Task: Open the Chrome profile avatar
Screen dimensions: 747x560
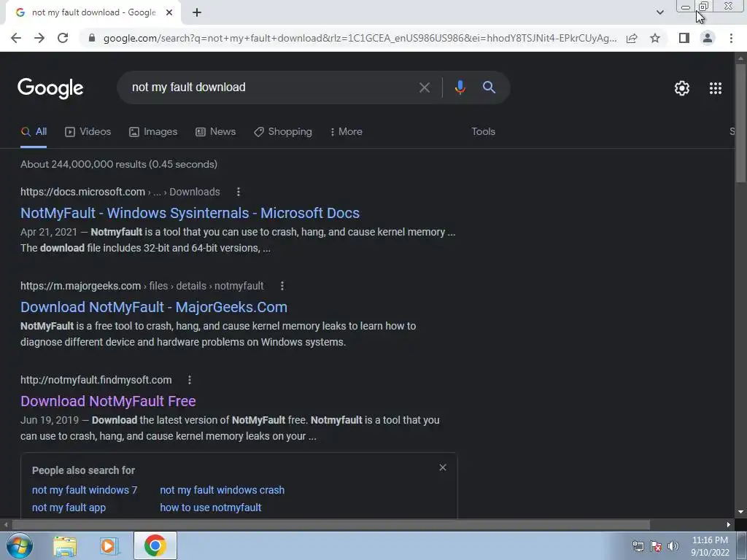Action: [x=708, y=38]
